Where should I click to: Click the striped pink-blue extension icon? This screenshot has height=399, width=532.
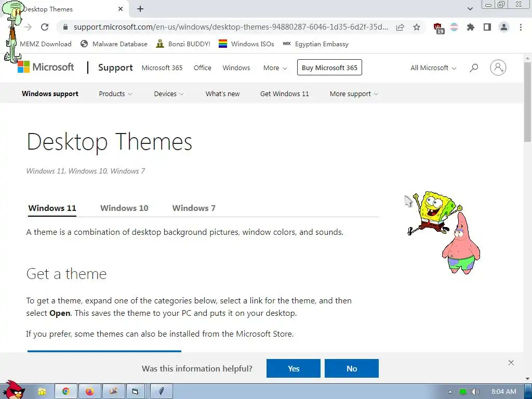(454, 27)
